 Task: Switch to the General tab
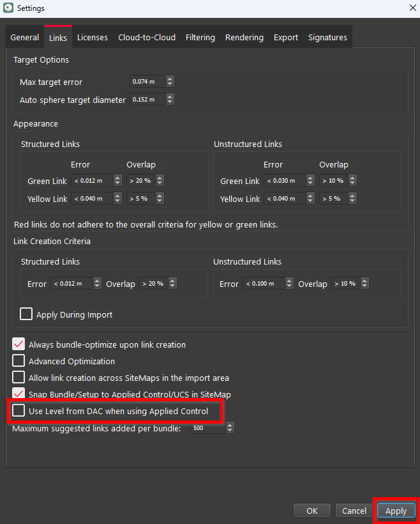(x=25, y=38)
